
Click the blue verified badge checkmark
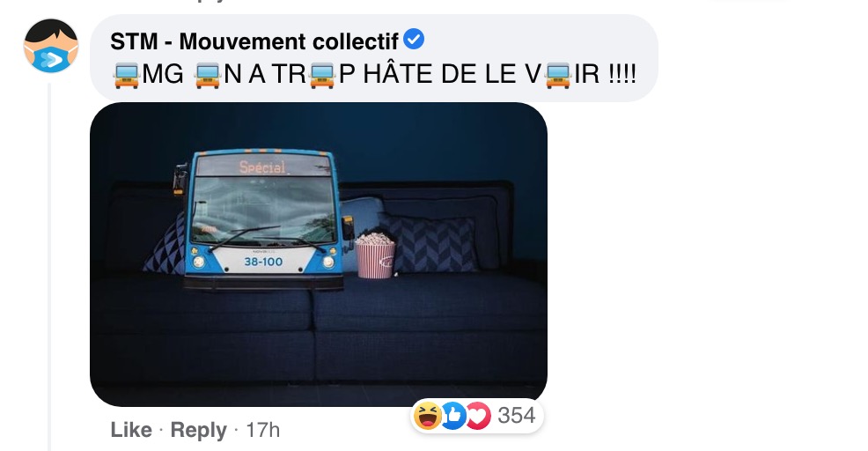[x=414, y=40]
